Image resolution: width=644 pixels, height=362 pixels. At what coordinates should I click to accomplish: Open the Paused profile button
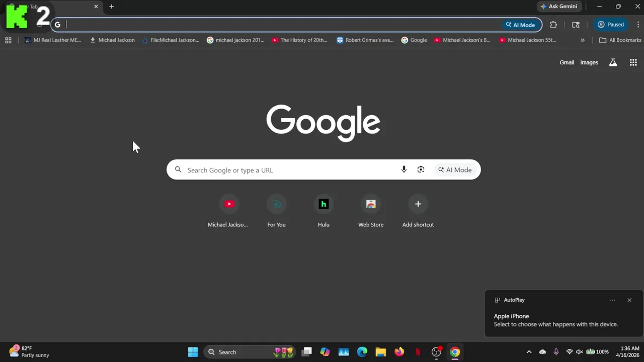click(611, 25)
